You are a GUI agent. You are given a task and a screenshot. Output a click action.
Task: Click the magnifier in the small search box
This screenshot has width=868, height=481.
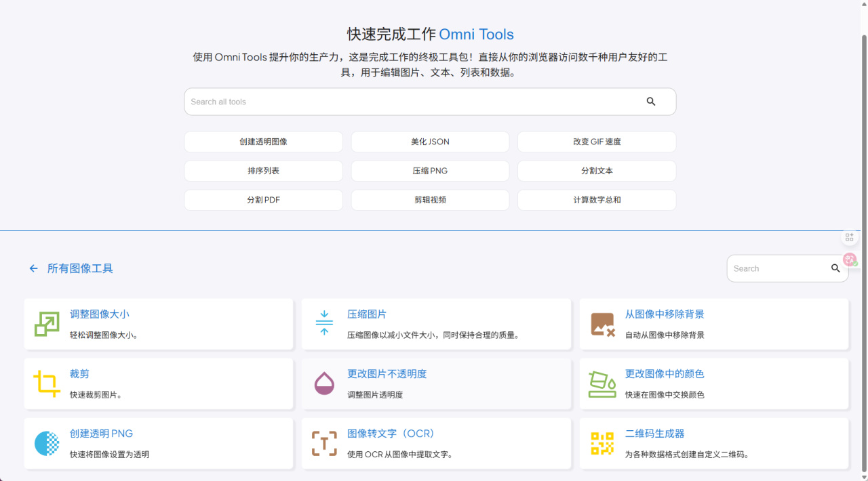[835, 268]
